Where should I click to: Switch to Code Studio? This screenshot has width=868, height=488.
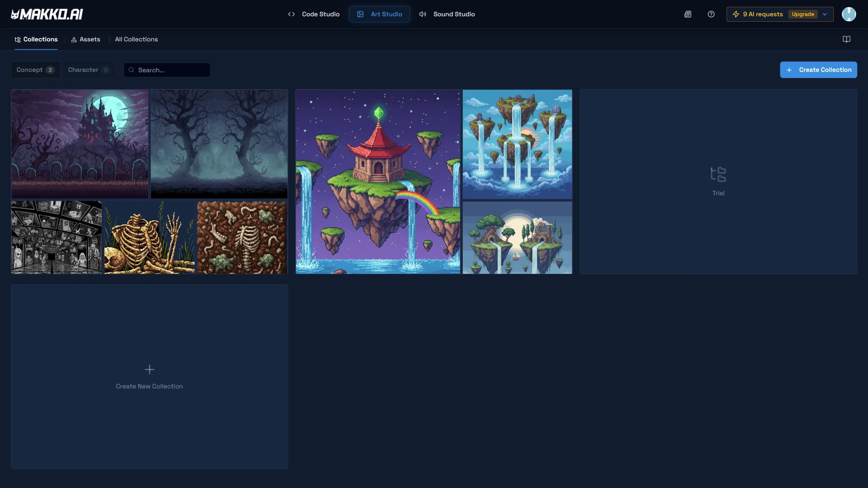(314, 14)
